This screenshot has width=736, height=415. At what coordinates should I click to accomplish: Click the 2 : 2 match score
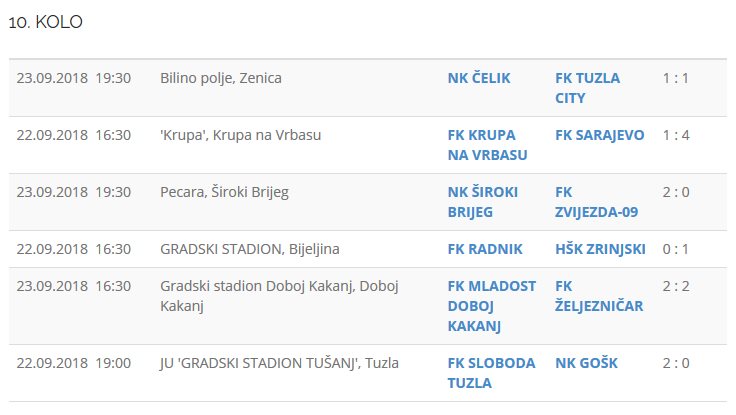tap(676, 287)
